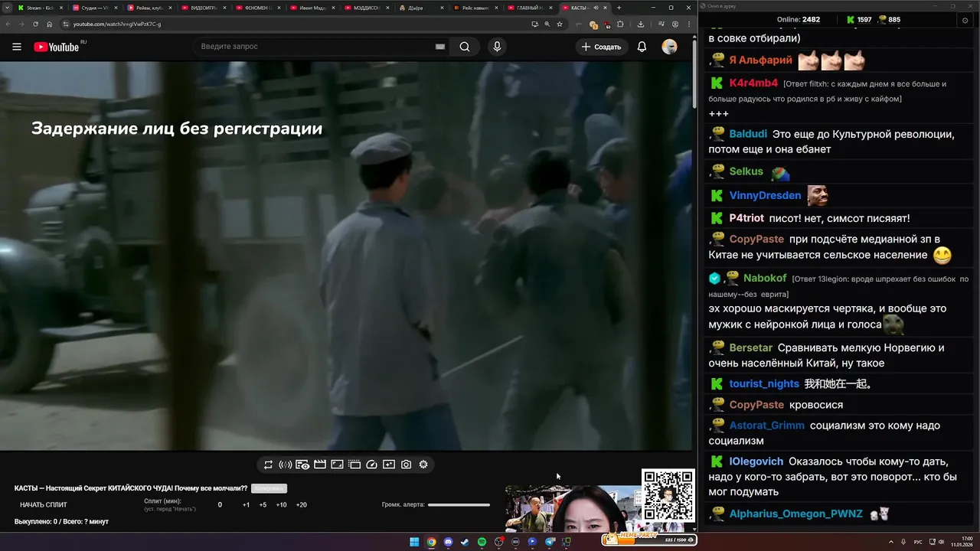980x551 pixels.
Task: Open Discord from the taskbar
Action: 448,542
